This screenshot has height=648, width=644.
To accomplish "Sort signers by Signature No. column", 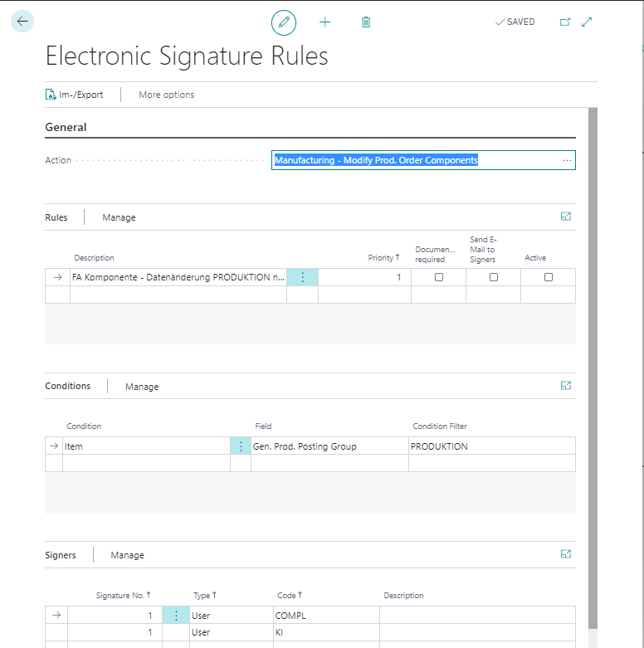I will tap(123, 596).
